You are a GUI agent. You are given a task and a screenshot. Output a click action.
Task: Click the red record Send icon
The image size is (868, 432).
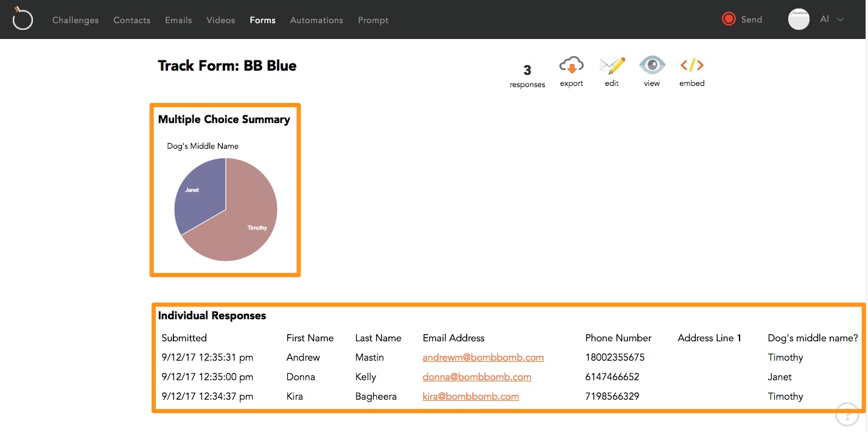729,19
